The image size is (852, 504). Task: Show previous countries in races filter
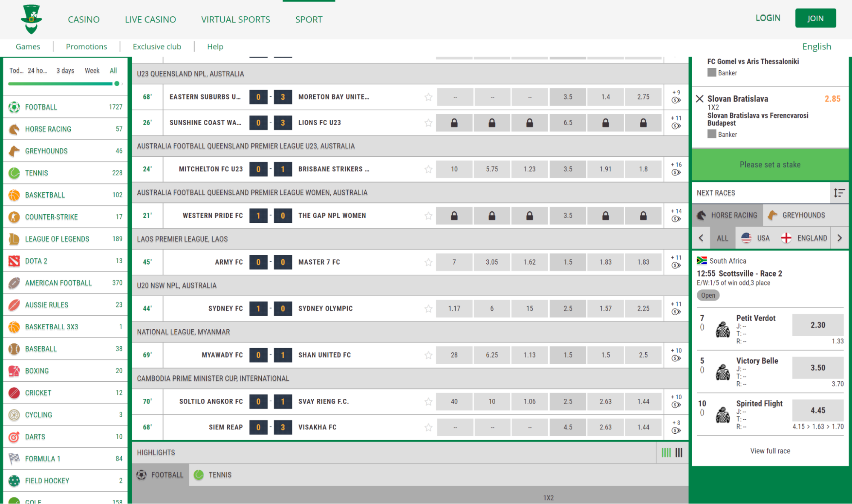pyautogui.click(x=701, y=238)
